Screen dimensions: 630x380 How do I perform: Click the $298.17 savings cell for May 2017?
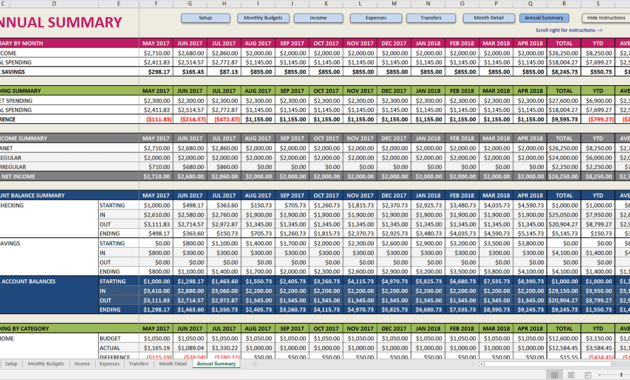coord(156,72)
